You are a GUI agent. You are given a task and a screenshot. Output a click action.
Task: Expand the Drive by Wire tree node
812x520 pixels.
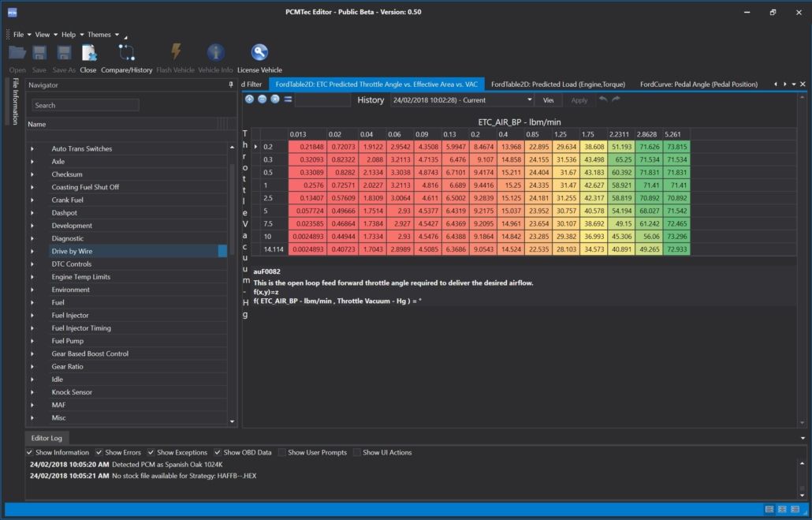click(32, 252)
